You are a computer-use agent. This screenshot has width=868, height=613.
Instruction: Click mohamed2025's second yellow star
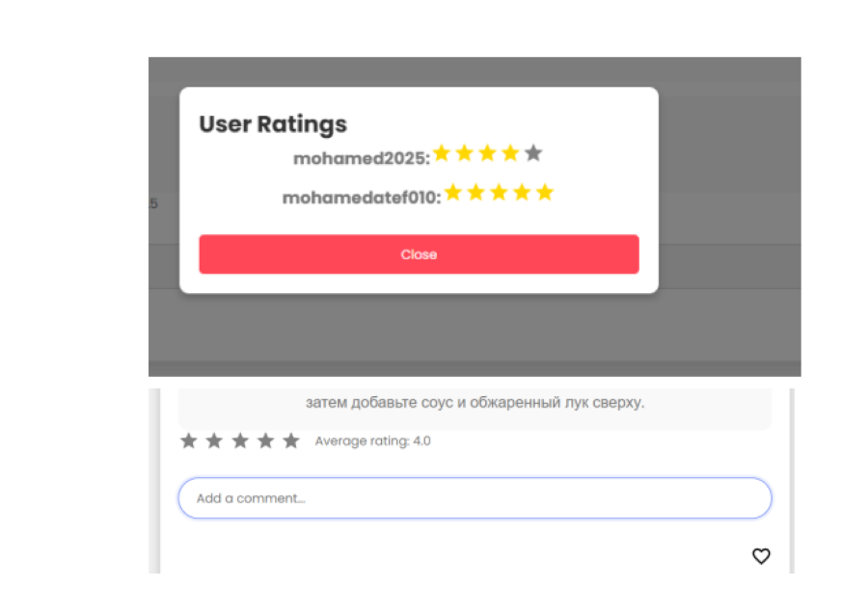[x=464, y=153]
